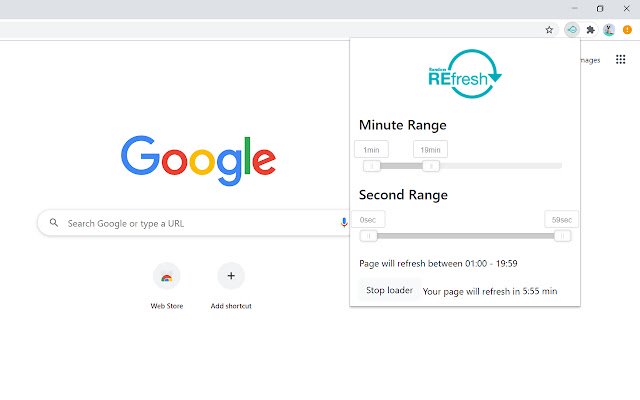
Task: Grab the minimum minute slider handle
Action: [x=372, y=166]
